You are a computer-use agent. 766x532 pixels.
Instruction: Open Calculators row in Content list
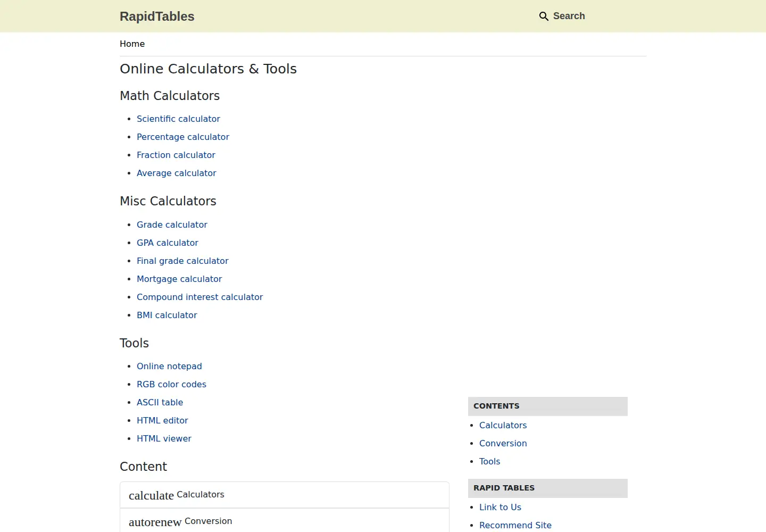(x=285, y=495)
